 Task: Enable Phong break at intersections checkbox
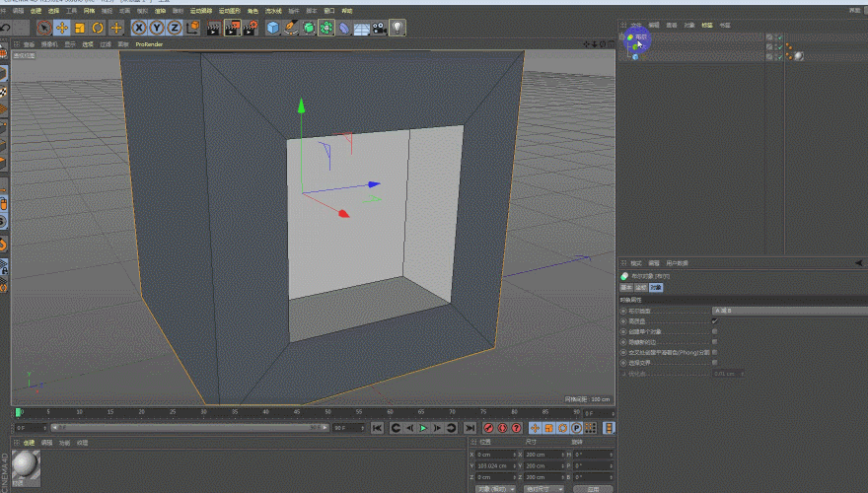tap(715, 352)
